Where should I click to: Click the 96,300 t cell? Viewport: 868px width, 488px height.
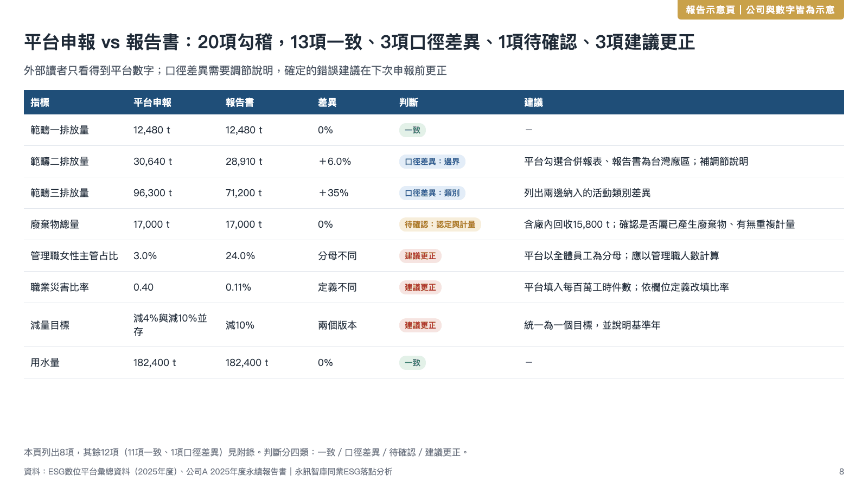(153, 193)
